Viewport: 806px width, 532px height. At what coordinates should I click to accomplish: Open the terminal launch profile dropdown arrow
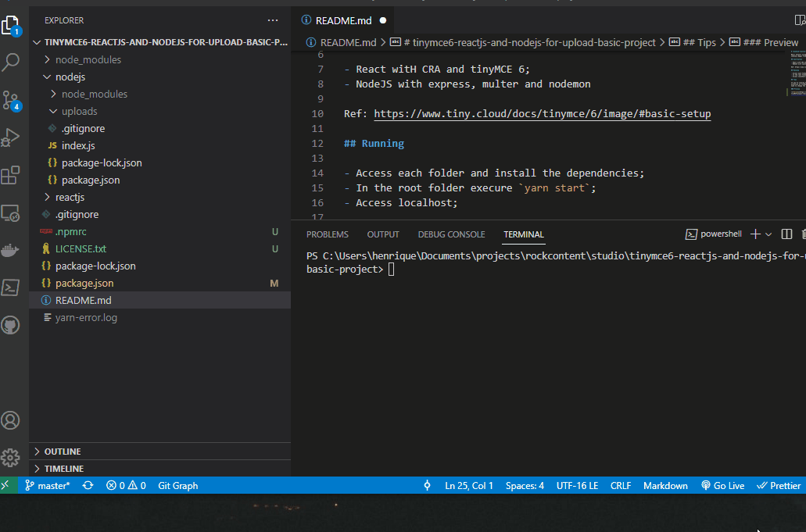[768, 234]
